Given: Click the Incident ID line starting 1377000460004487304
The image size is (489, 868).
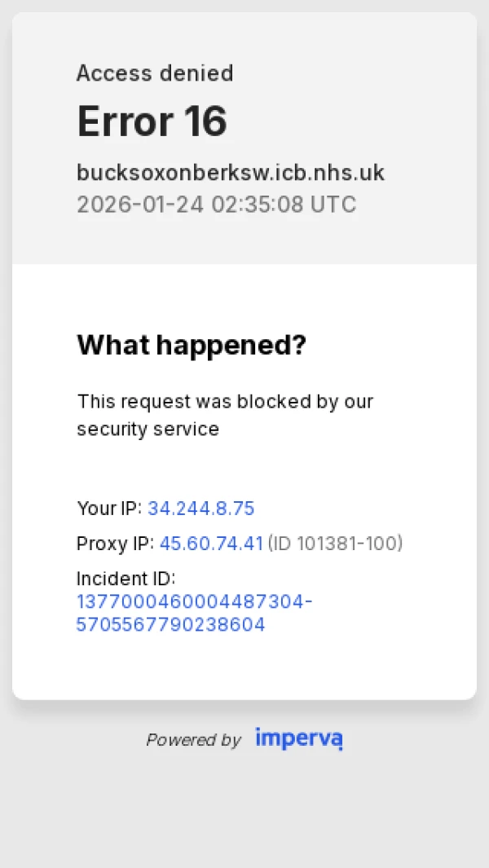Looking at the screenshot, I should (x=194, y=602).
